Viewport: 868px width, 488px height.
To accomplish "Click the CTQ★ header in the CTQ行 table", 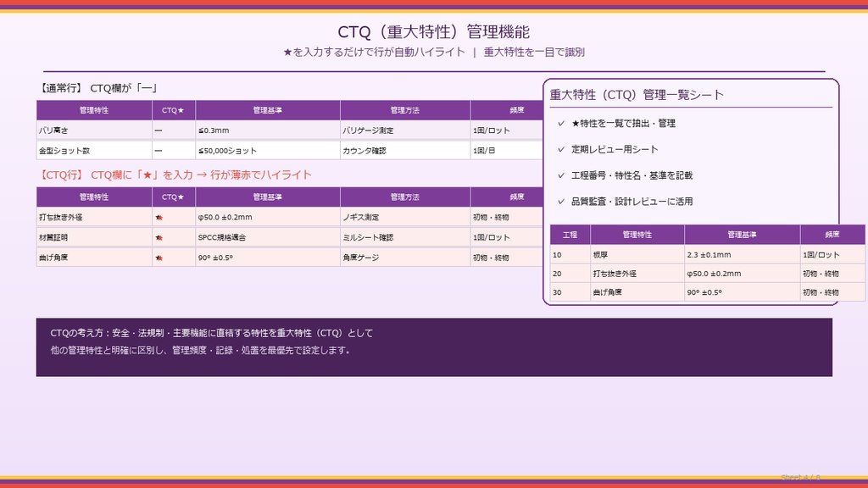I will [x=174, y=197].
